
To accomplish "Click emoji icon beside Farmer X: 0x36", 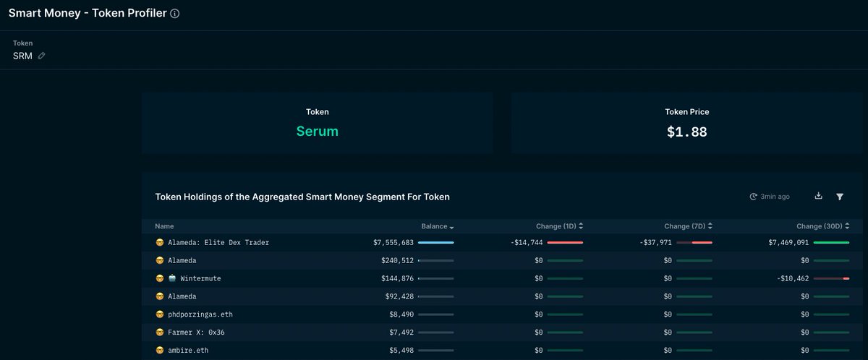I will (160, 333).
